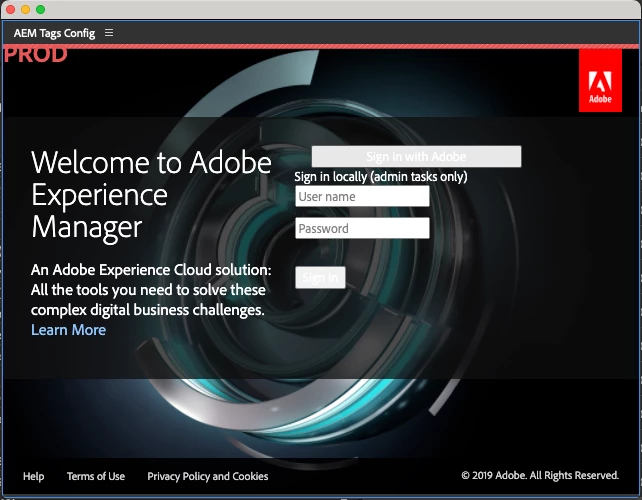Click the Sign In button
The width and height of the screenshot is (642, 500).
point(320,278)
